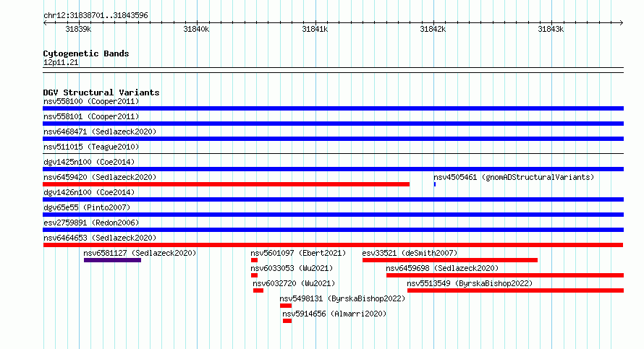Click the 31839k ruler label
644x349 pixels.
click(x=78, y=29)
